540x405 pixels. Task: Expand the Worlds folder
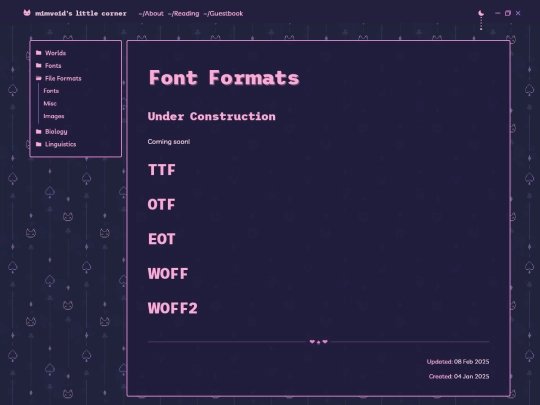pos(55,53)
